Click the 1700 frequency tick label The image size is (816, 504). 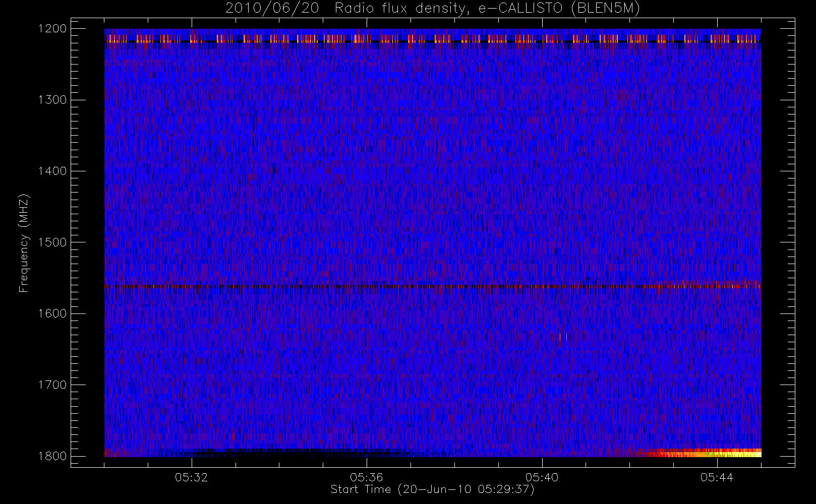(52, 385)
